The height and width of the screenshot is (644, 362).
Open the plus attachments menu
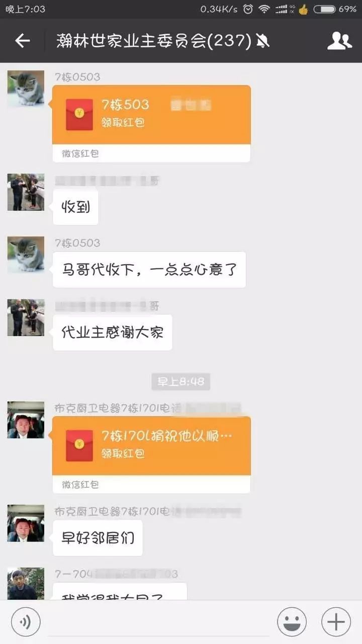click(336, 622)
